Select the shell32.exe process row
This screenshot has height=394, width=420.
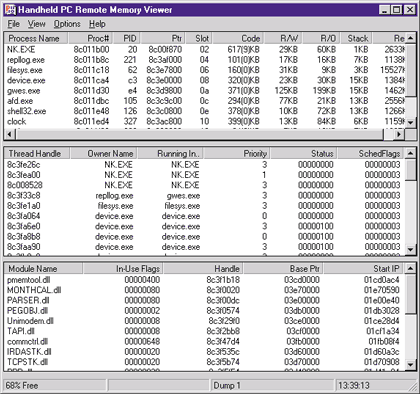[205, 111]
